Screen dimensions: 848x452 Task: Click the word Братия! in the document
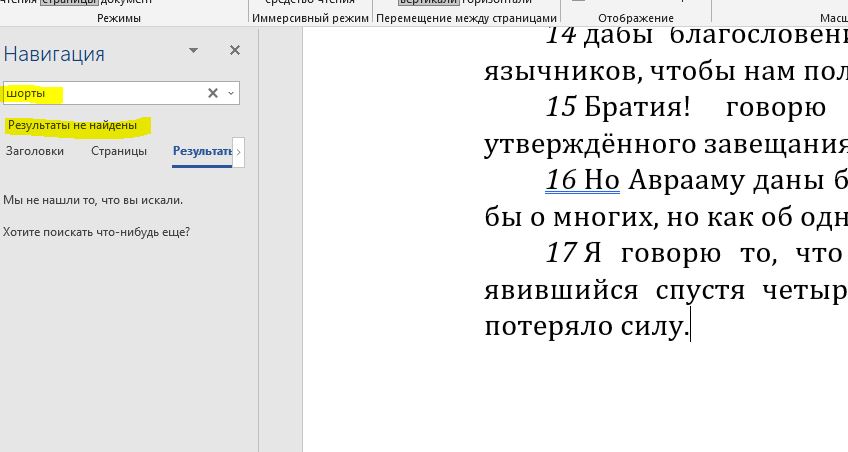click(x=638, y=106)
